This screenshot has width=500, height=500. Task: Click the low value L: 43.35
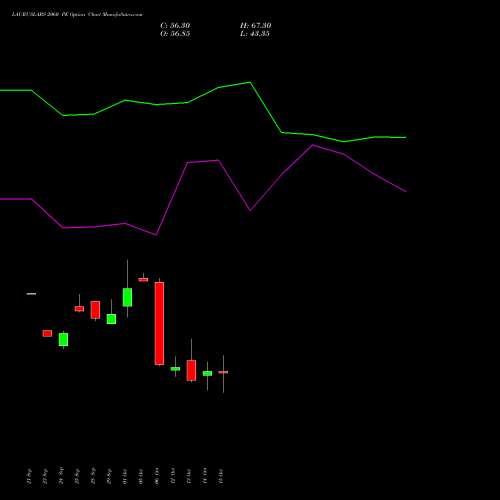point(255,34)
